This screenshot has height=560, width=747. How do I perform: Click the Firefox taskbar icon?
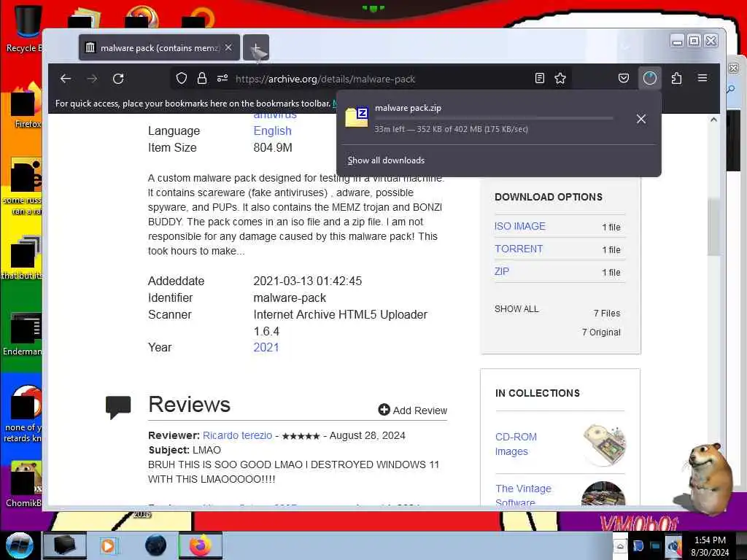[x=200, y=545]
